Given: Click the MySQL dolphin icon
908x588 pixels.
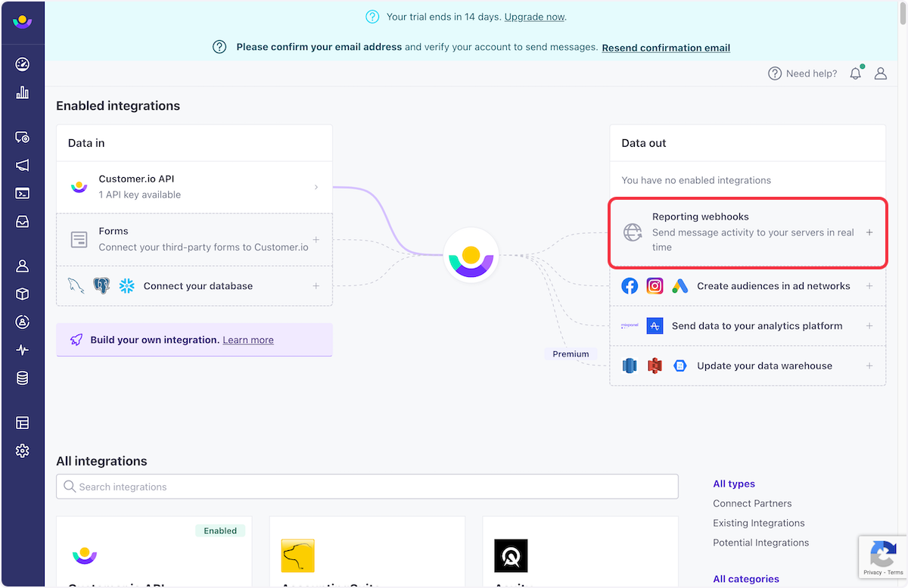Looking at the screenshot, I should 76,286.
